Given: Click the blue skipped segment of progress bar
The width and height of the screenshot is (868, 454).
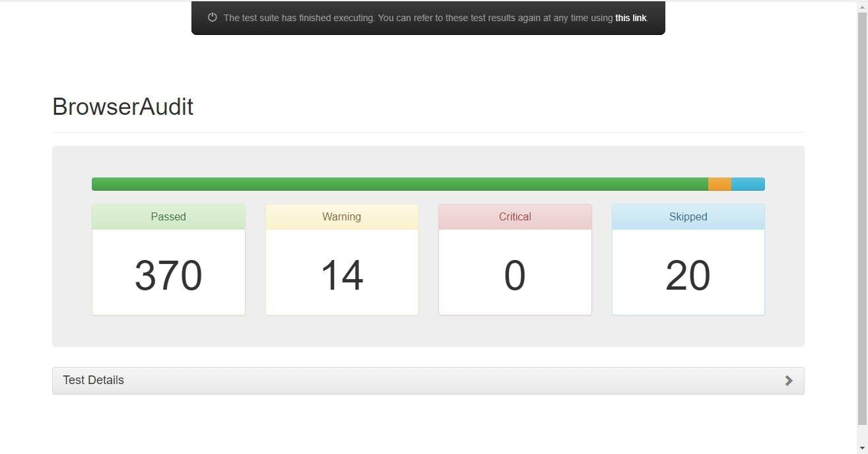Looking at the screenshot, I should click(748, 184).
